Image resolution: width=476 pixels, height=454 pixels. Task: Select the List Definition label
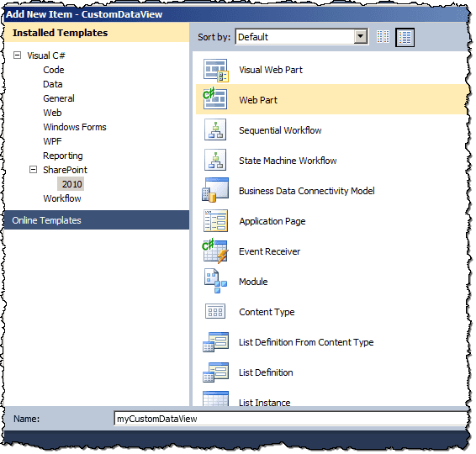tap(266, 372)
